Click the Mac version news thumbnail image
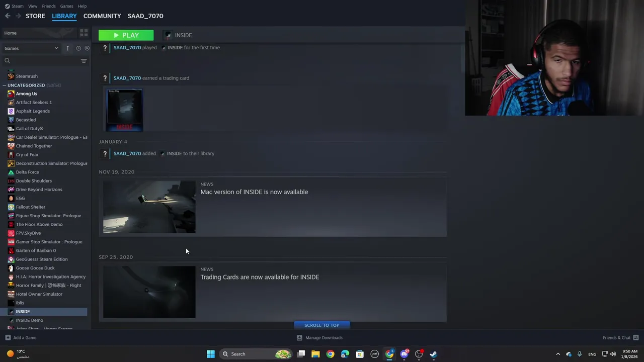644x362 pixels. pyautogui.click(x=149, y=207)
